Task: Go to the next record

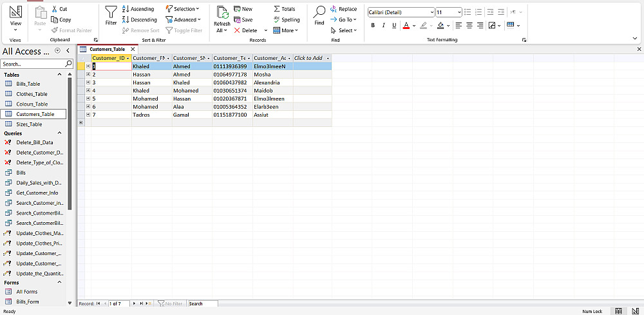Action: click(135, 304)
